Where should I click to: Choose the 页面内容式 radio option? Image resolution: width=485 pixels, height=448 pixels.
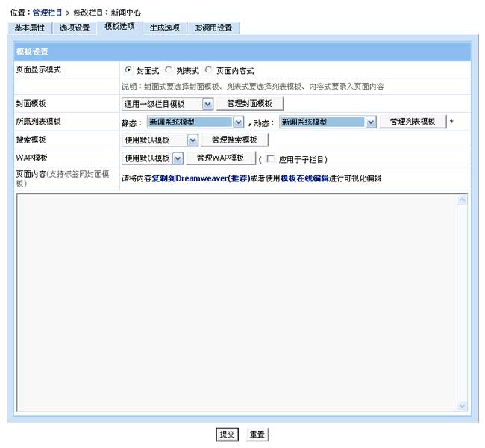coord(208,71)
